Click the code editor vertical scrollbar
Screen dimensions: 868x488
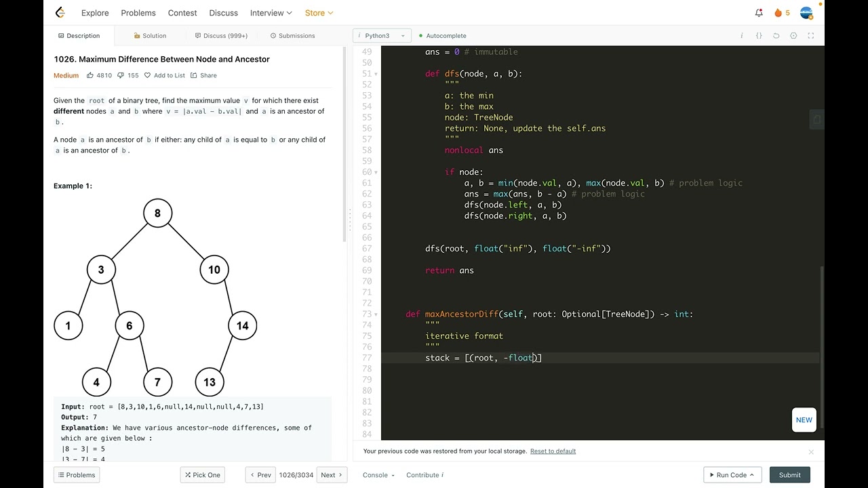point(822,346)
